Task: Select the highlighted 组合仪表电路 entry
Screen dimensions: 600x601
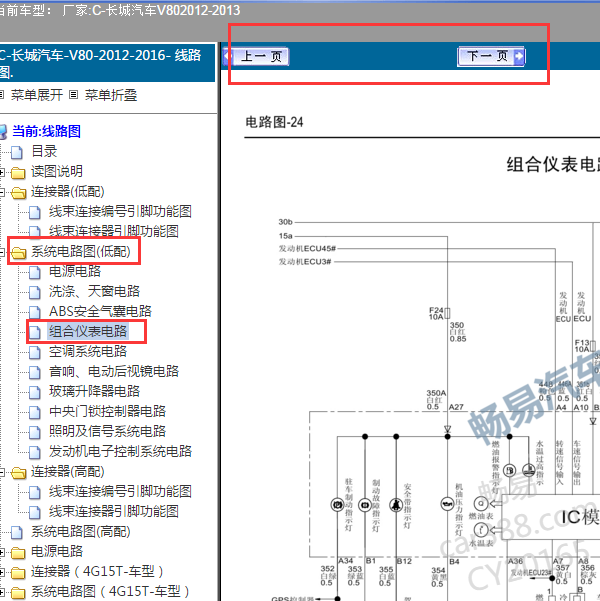Action: pyautogui.click(x=88, y=331)
